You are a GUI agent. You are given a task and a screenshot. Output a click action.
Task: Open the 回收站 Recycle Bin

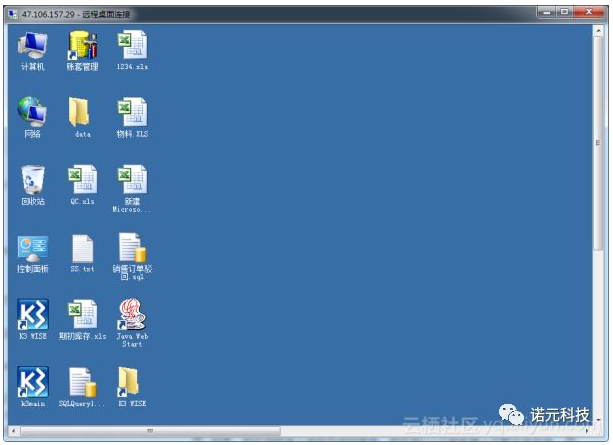click(33, 185)
